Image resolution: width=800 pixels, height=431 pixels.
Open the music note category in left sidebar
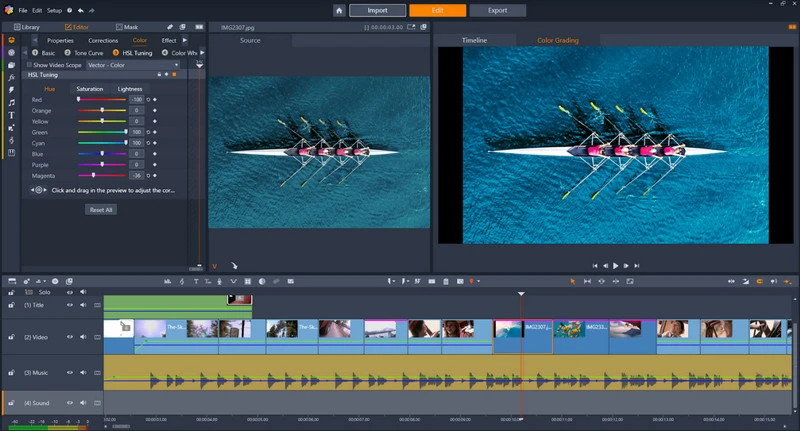tap(11, 102)
